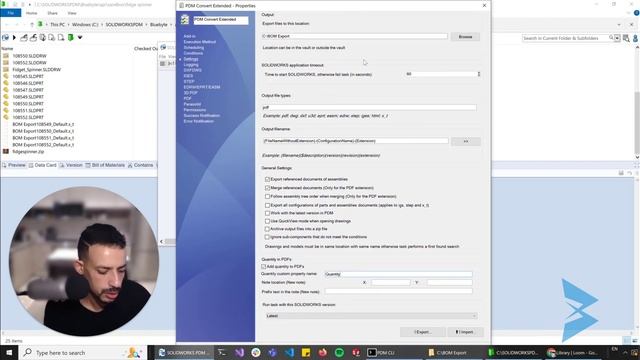The width and height of the screenshot is (640, 360).
Task: Click the timeout seconds spinner arrows
Action: 479,74
